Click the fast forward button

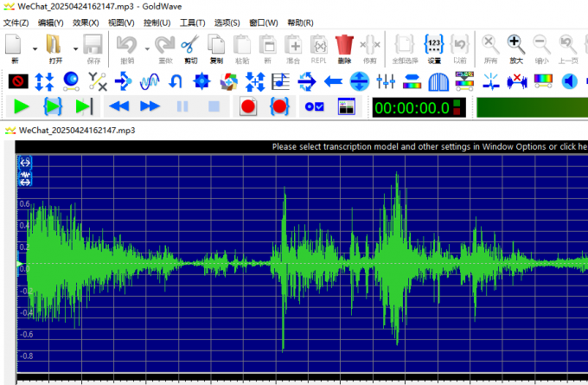click(x=150, y=107)
